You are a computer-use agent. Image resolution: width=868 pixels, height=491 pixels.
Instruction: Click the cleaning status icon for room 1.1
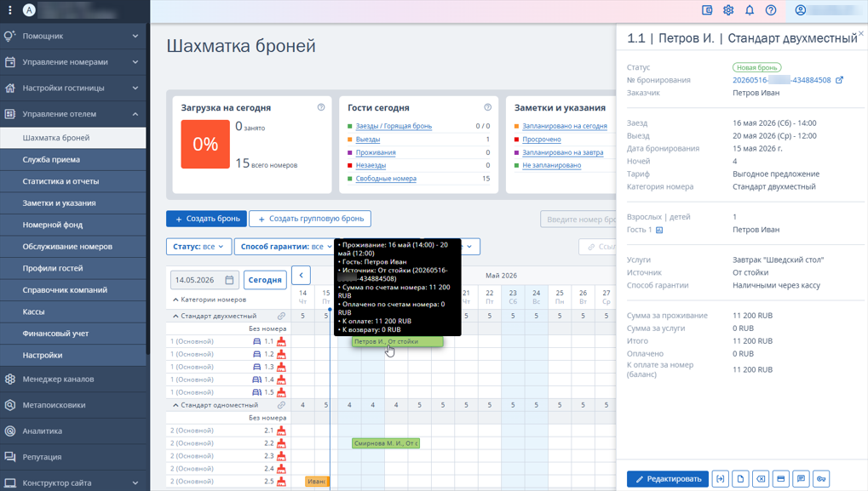coord(281,342)
